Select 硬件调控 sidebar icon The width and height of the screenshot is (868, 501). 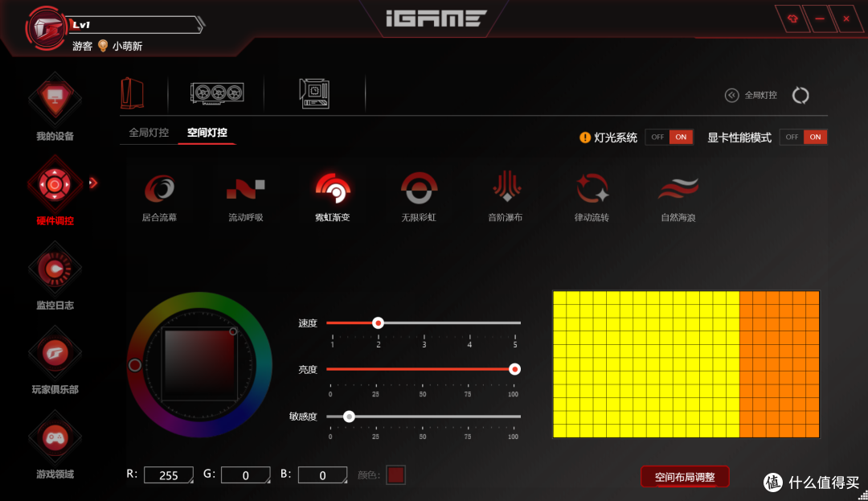pos(55,184)
